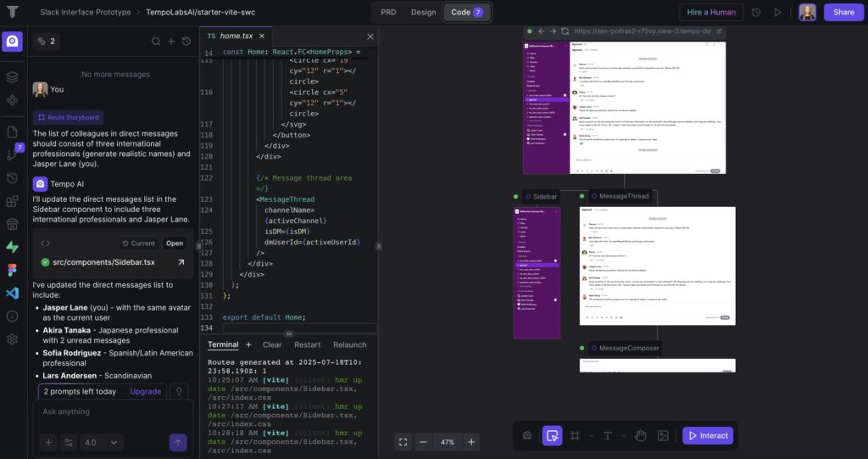Select the Terminal tab
This screenshot has height=459, width=868.
coord(223,344)
